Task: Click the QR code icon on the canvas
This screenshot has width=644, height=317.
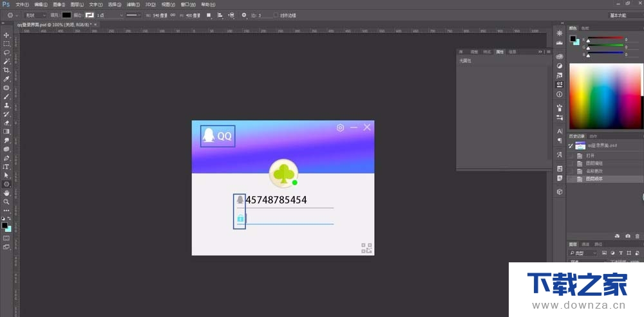Action: (x=367, y=248)
